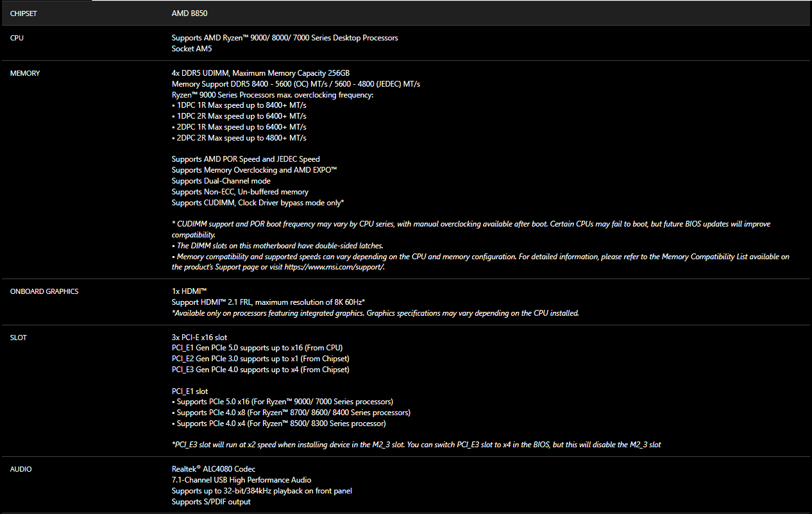812x514 pixels.
Task: Select the Supports S/PDIF output line
Action: click(x=211, y=502)
